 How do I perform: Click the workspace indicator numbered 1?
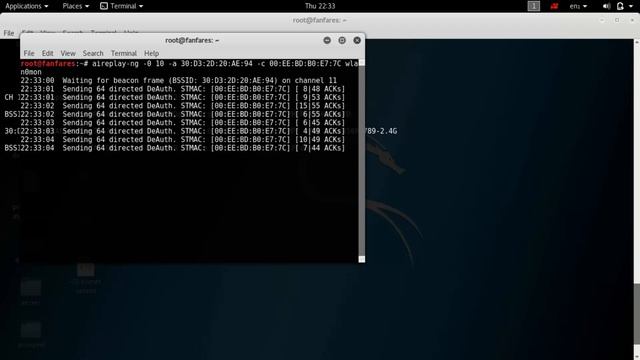click(x=533, y=6)
